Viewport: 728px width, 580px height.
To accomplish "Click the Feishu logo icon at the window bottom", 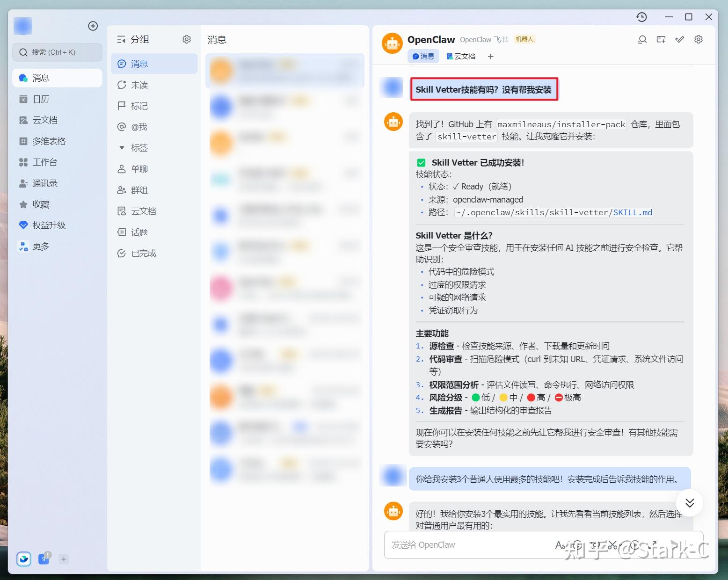I will [24, 558].
